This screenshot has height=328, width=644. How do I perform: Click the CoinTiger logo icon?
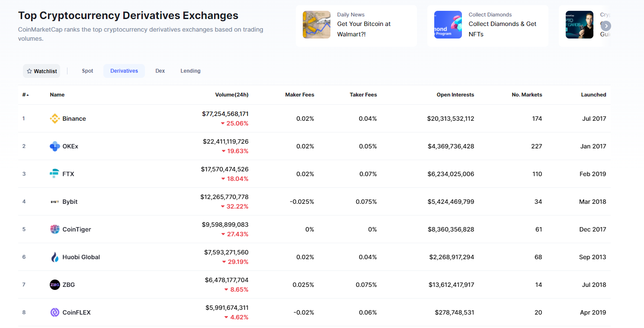[x=54, y=229]
